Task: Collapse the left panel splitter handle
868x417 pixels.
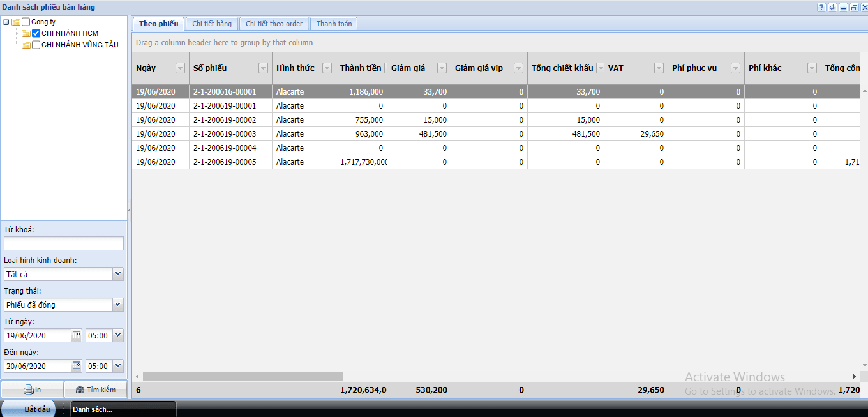Action: [x=130, y=209]
